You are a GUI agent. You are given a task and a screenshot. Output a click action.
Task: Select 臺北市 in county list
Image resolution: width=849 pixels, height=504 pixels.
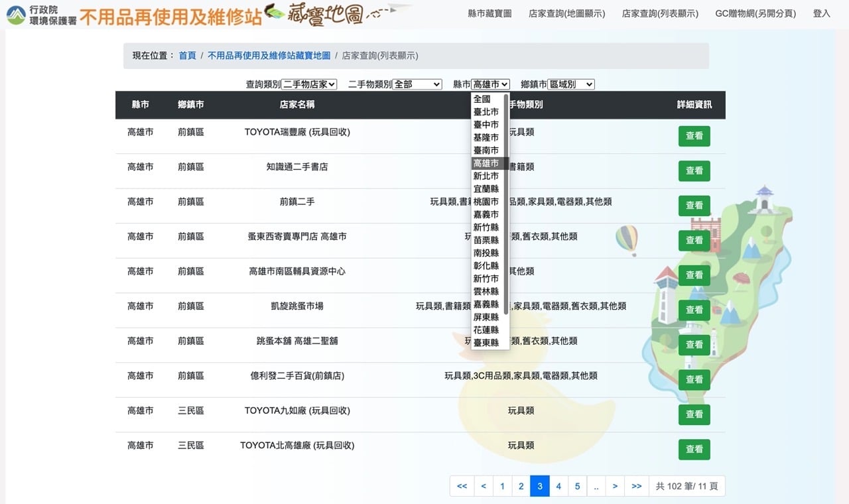(x=488, y=112)
